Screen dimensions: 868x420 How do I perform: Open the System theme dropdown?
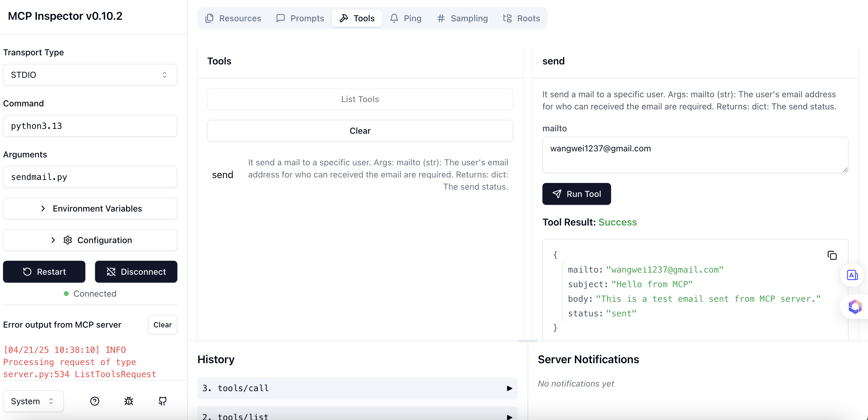33,401
